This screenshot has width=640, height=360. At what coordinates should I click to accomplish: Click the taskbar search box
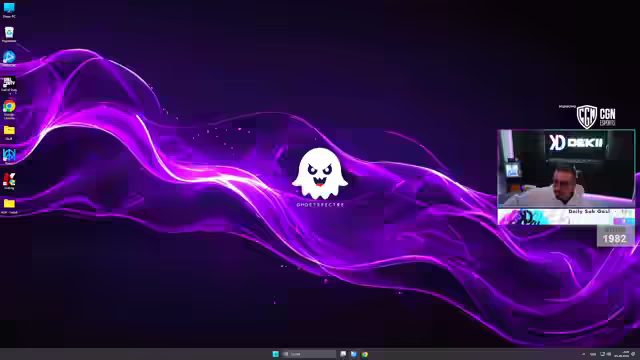coord(309,354)
